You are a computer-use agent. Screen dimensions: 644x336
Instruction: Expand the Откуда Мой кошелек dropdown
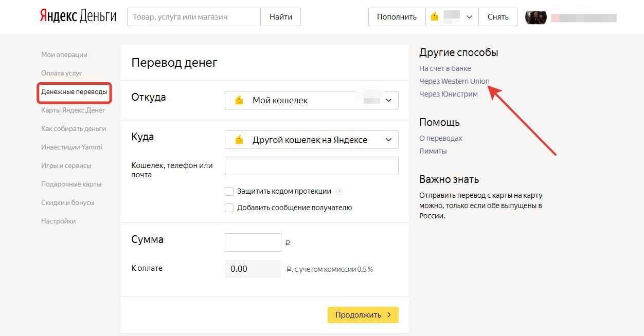(x=312, y=100)
